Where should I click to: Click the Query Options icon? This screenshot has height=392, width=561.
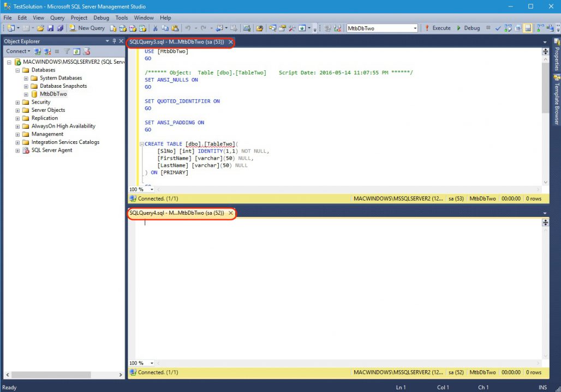click(518, 28)
